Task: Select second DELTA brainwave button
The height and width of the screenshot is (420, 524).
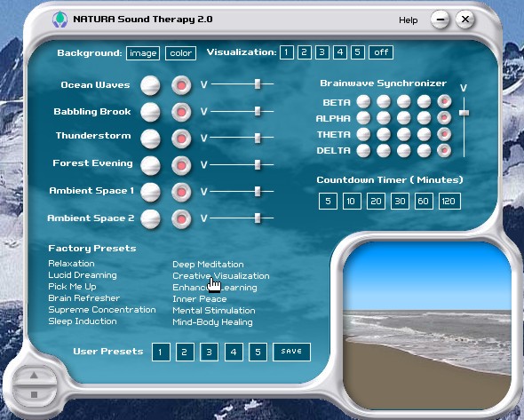Action: coord(384,150)
